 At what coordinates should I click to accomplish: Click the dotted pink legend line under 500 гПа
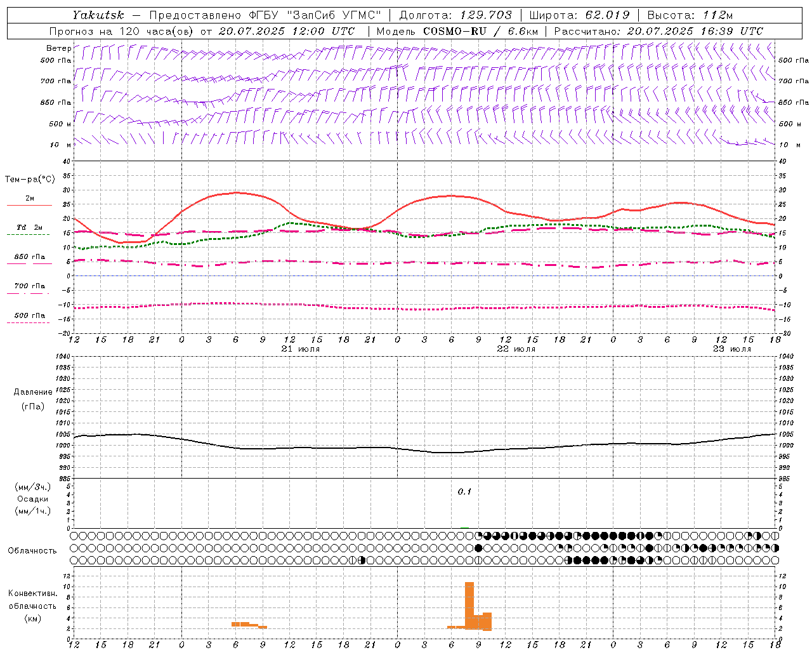tap(28, 322)
